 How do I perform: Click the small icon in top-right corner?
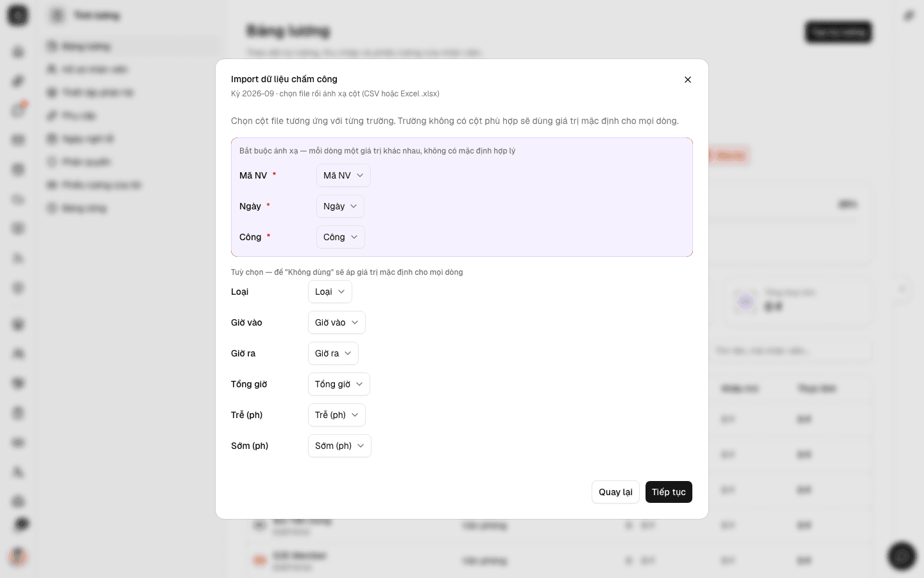click(x=909, y=15)
